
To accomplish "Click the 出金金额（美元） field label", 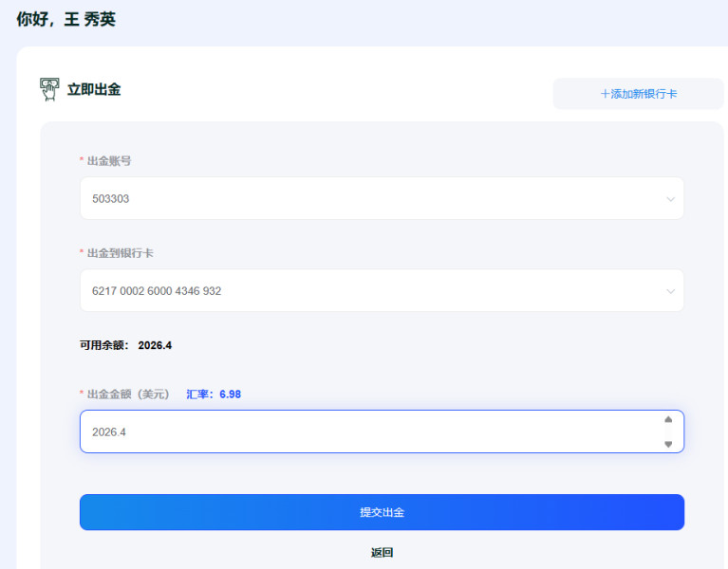I will 128,395.
